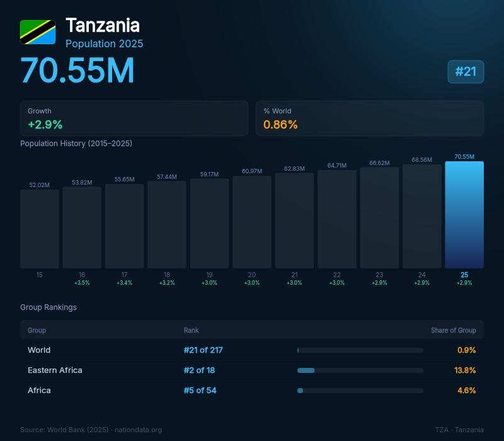Viewport: 504px width, 441px height.
Task: Select the Eastern Africa row label
Action: [55, 370]
